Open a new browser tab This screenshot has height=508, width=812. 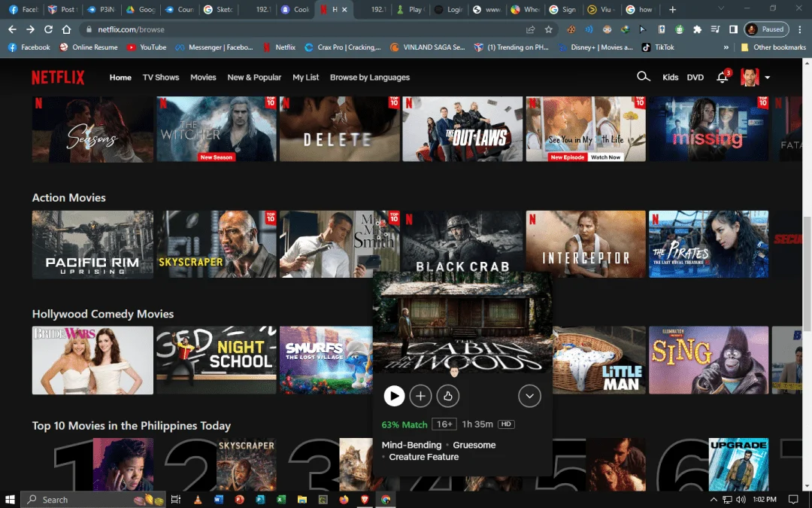pos(672,9)
